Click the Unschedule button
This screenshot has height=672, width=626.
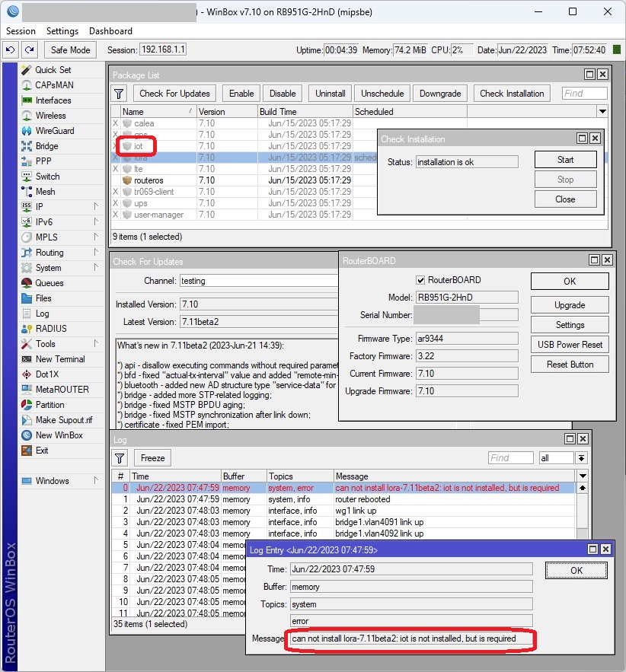pyautogui.click(x=382, y=94)
